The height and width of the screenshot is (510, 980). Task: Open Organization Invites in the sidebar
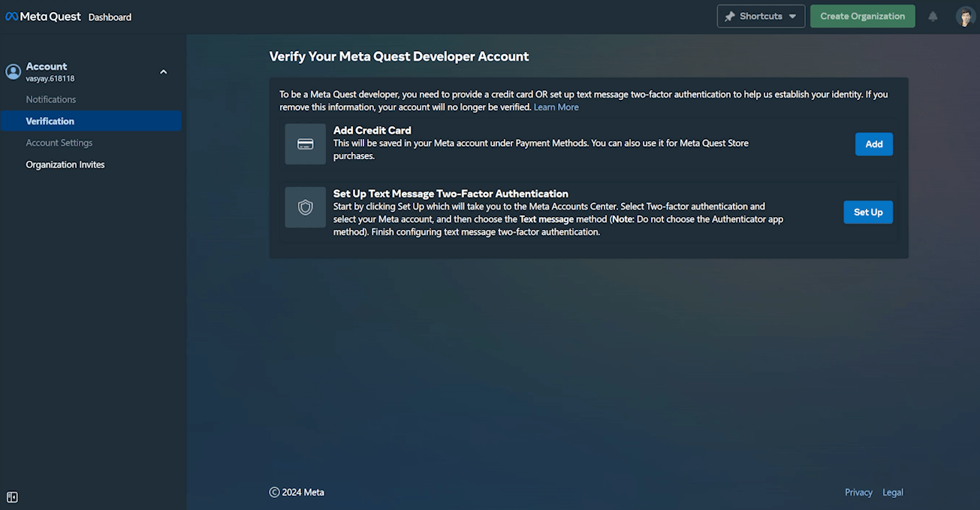coord(65,164)
